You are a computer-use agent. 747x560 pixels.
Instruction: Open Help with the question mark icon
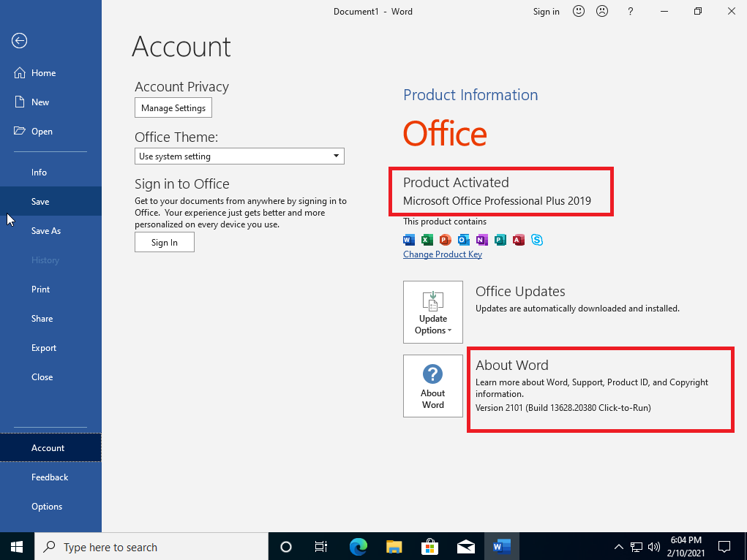tap(630, 12)
